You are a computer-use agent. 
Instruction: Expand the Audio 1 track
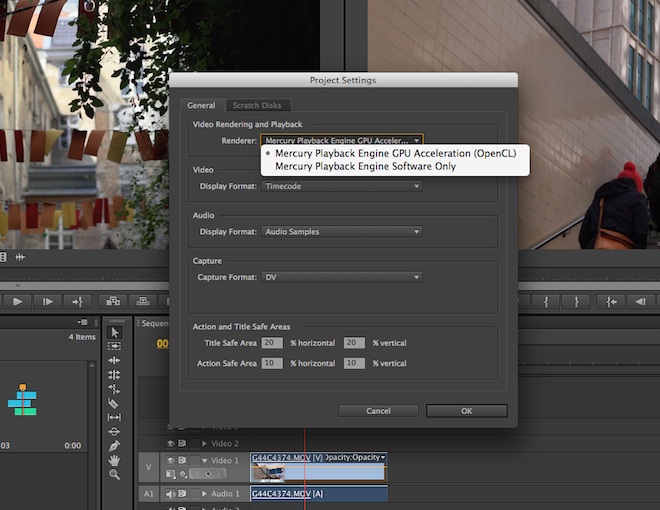pos(204,494)
